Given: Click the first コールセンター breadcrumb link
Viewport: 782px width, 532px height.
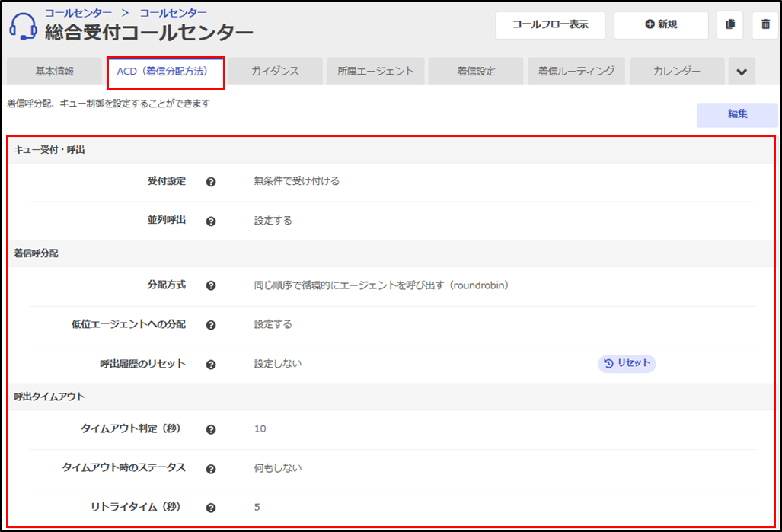Looking at the screenshot, I should coord(78,13).
